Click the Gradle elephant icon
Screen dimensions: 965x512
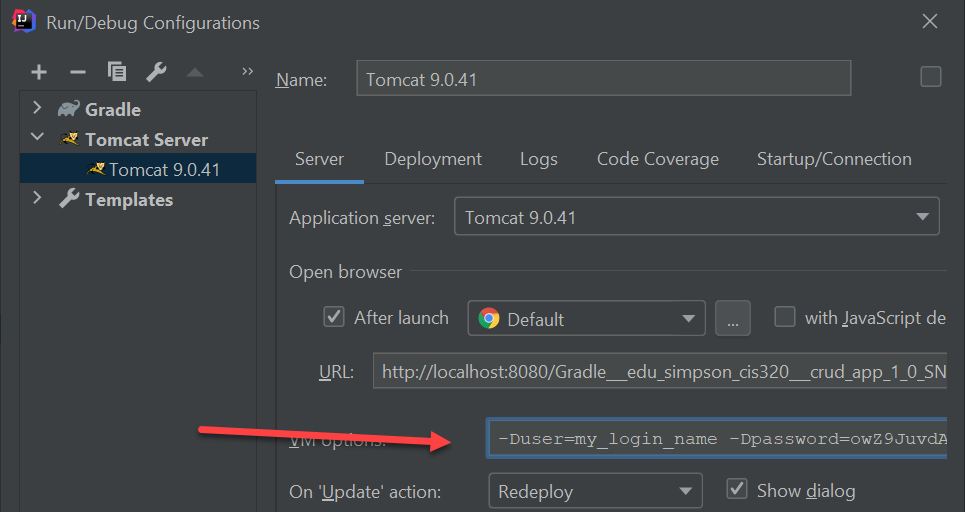(68, 109)
